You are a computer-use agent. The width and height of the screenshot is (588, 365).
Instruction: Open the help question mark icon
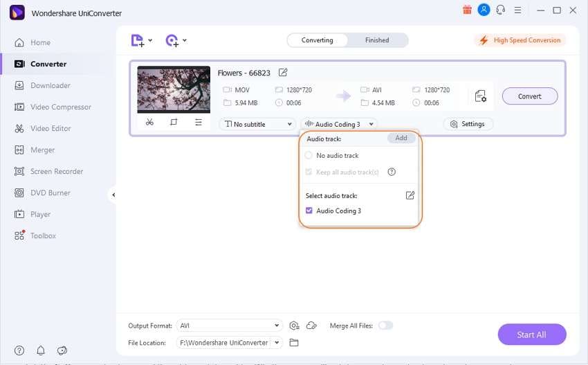[x=19, y=350]
